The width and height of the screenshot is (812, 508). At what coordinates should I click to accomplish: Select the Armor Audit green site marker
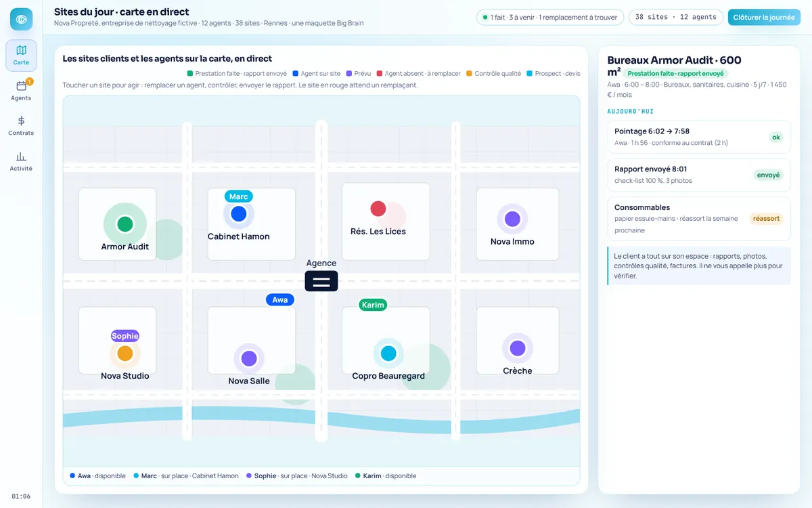[125, 224]
